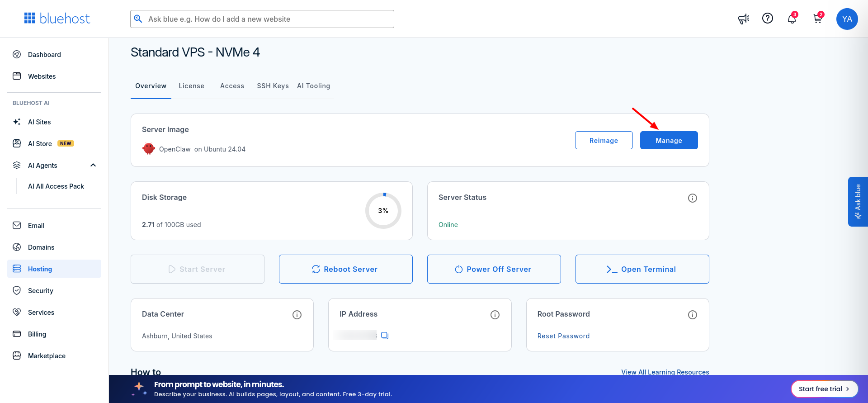Screen dimensions: 868x403
Task: Open AI All Access Pack menu item
Action: [x=56, y=186]
